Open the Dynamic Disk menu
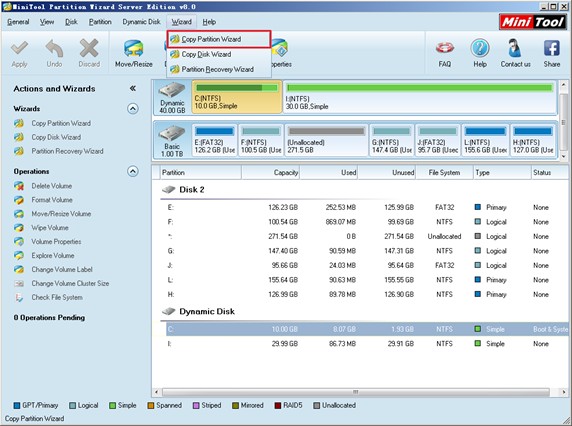 141,22
